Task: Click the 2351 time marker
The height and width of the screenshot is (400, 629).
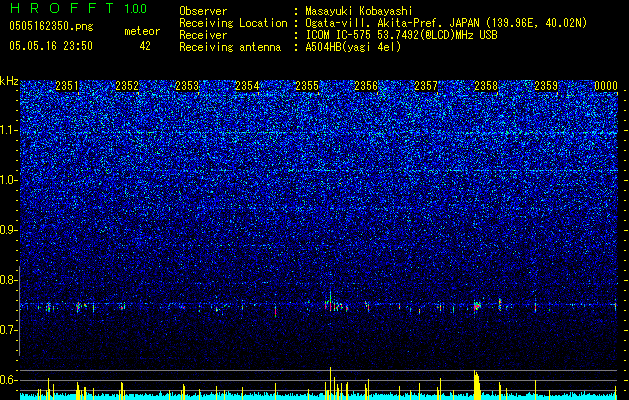Action: [x=67, y=86]
